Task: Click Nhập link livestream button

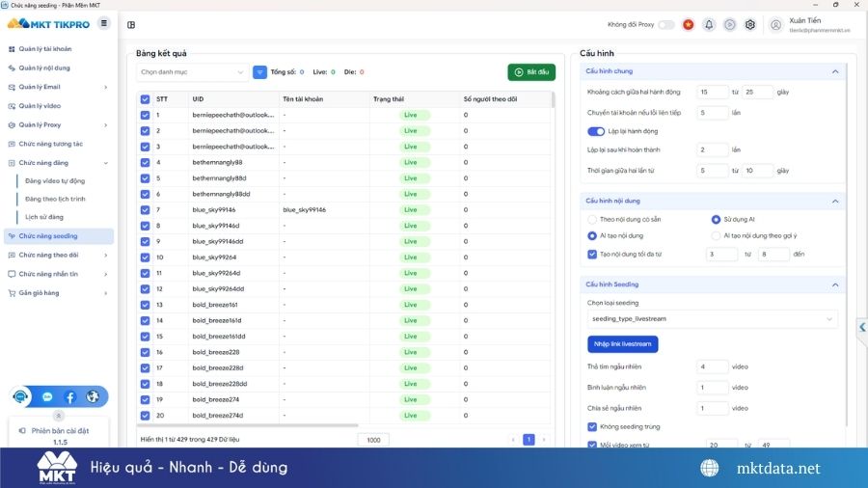Action: tap(623, 344)
